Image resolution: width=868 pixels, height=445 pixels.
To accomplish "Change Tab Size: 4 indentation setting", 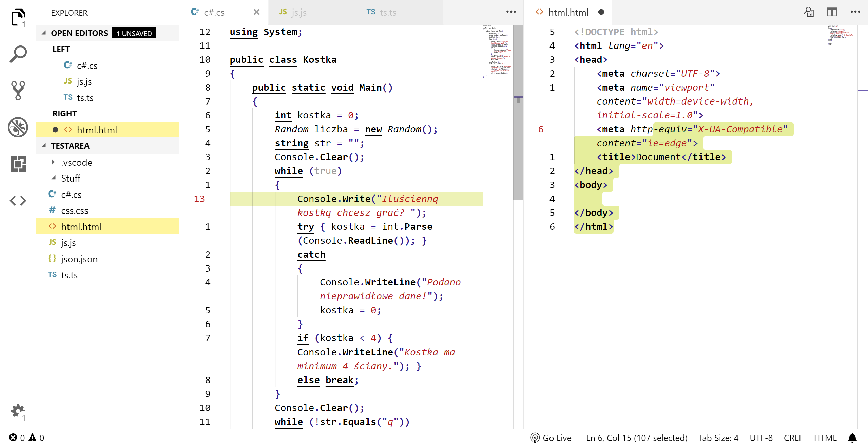I will point(718,438).
